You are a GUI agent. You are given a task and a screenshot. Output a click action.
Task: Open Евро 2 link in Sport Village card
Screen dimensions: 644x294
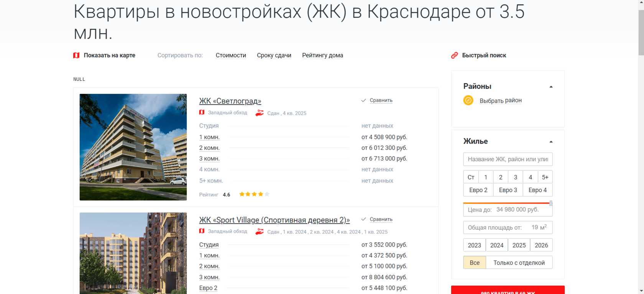[x=208, y=288]
